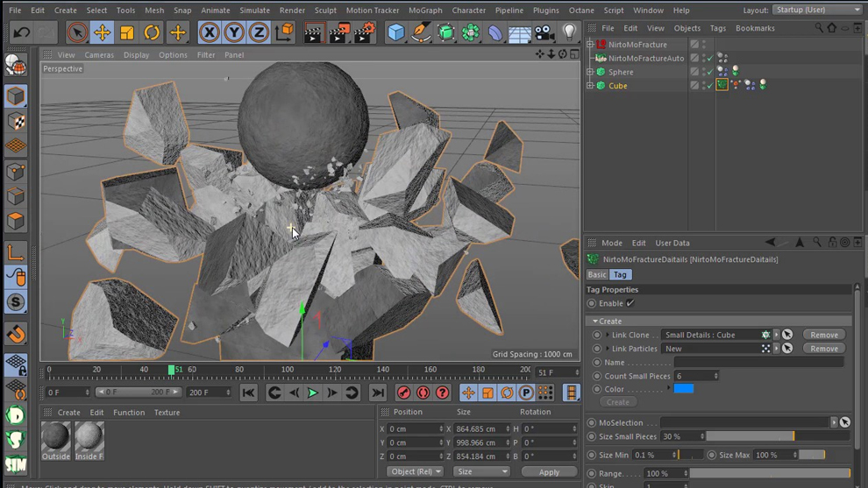Activate the Move tool

(x=102, y=32)
